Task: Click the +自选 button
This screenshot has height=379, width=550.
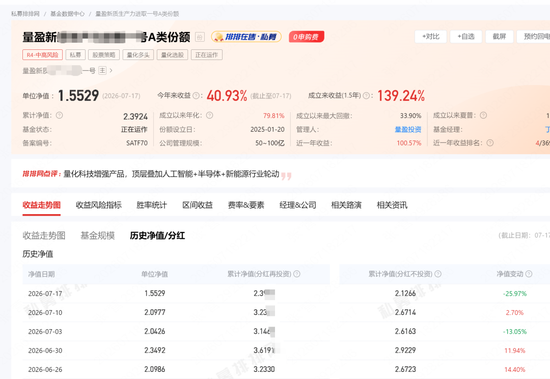Action: pyautogui.click(x=466, y=36)
